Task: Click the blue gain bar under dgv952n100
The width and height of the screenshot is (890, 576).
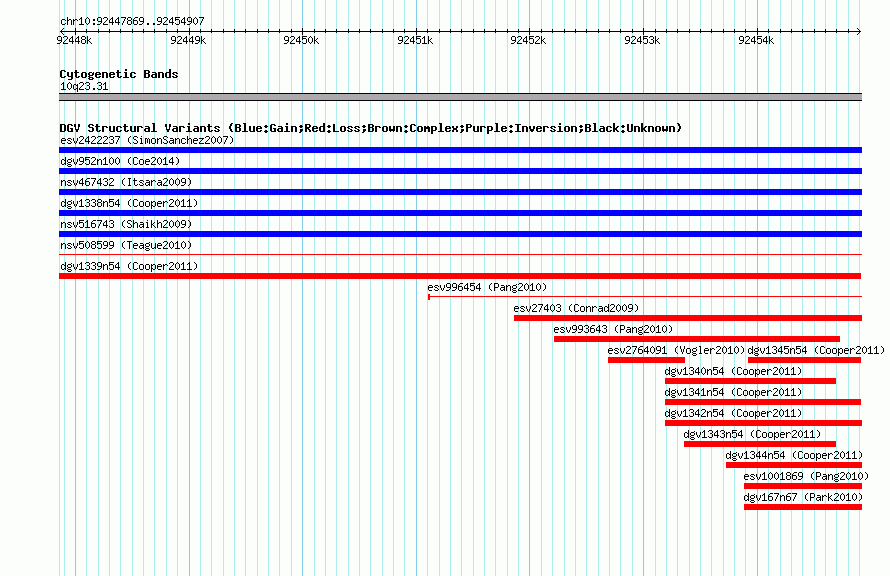Action: coord(460,171)
